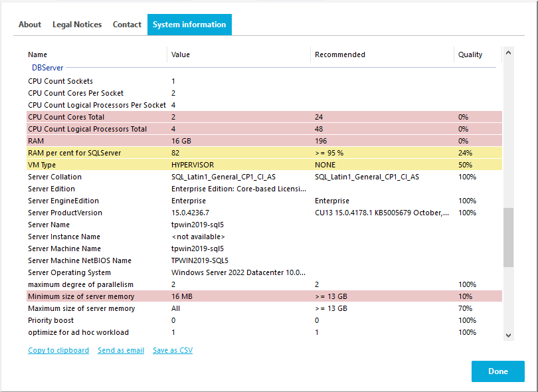Click the Value column header
This screenshot has height=392, width=538.
tap(181, 54)
